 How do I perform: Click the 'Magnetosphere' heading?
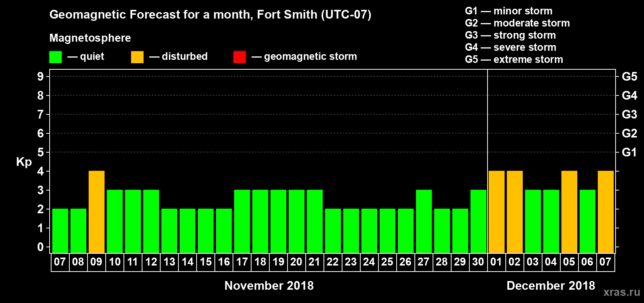tap(90, 38)
